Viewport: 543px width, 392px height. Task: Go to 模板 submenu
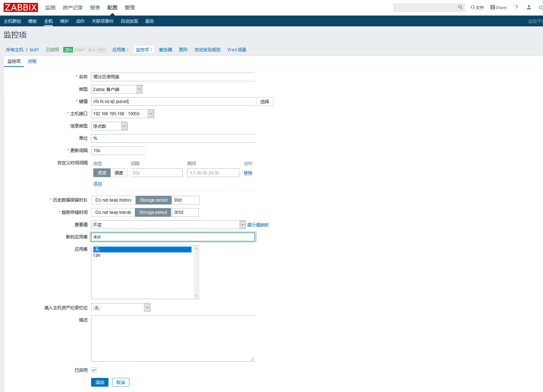pyautogui.click(x=33, y=21)
